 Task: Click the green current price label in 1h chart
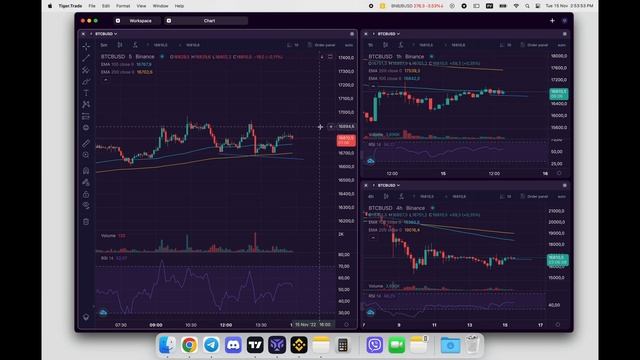pos(558,94)
